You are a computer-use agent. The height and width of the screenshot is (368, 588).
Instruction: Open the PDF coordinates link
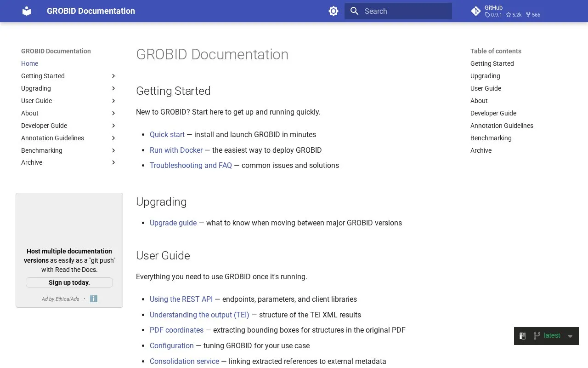click(176, 330)
